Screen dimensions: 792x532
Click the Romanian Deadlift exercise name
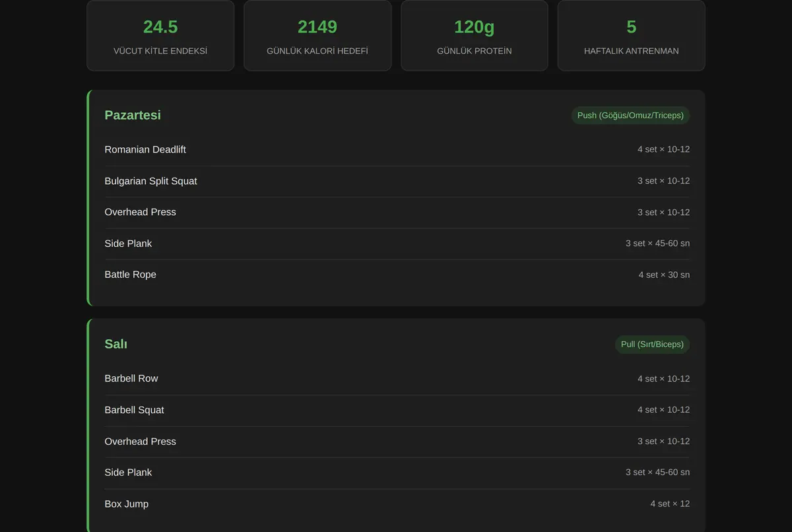point(145,150)
